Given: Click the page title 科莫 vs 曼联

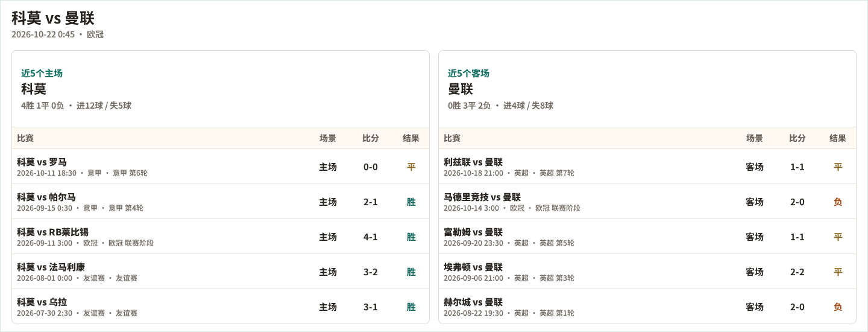Looking at the screenshot, I should [53, 18].
